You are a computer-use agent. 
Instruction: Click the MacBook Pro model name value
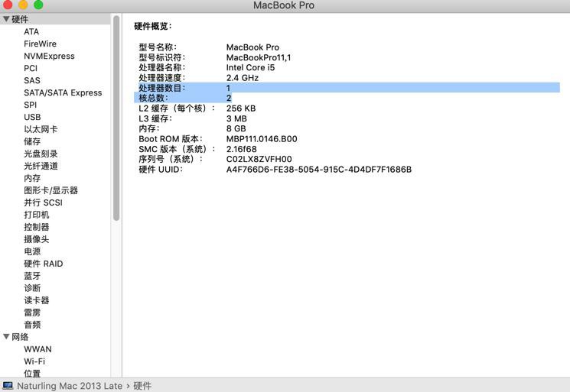[252, 47]
